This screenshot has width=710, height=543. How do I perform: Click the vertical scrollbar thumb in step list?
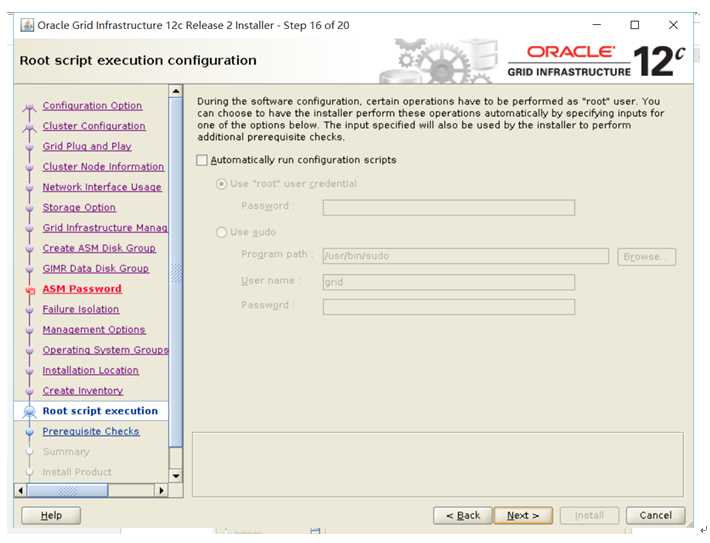[x=176, y=272]
